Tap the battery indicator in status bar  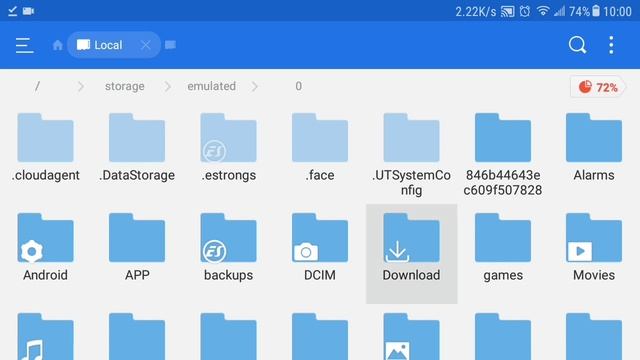pyautogui.click(x=596, y=11)
